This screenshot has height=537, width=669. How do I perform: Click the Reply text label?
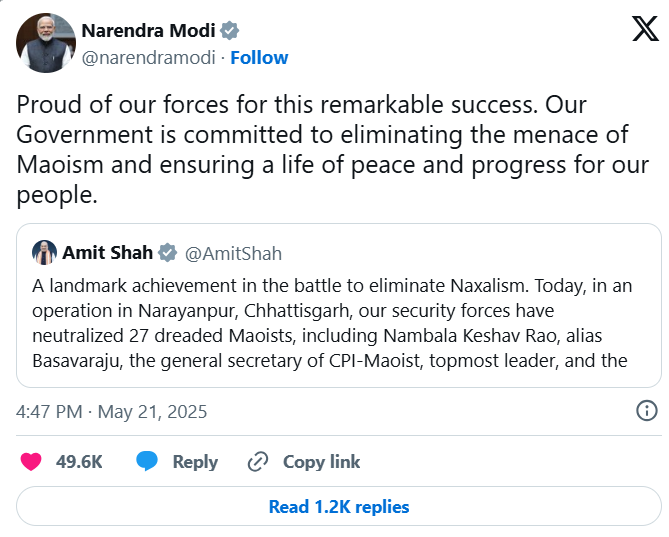pyautogui.click(x=195, y=461)
